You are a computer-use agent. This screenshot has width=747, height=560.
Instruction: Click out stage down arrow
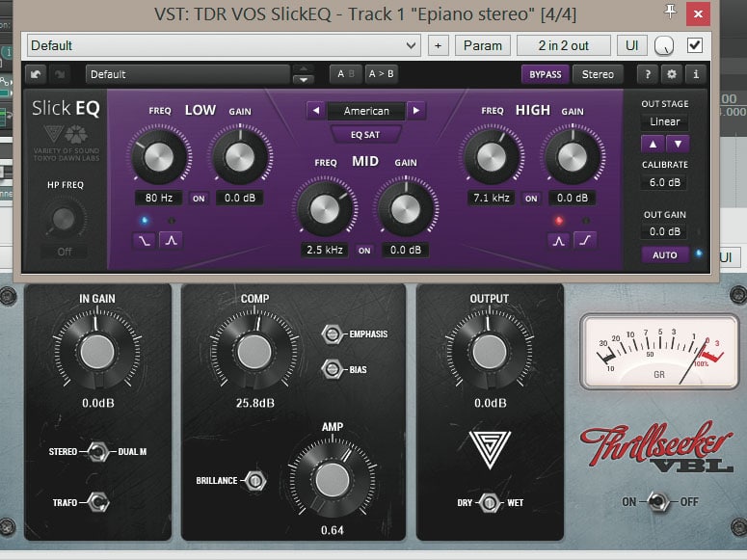pos(678,144)
